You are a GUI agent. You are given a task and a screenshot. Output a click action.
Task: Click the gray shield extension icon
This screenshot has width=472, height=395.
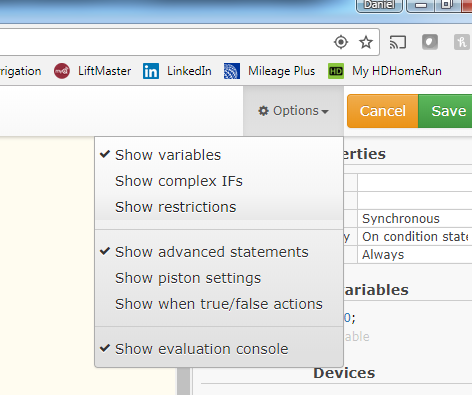(430, 42)
